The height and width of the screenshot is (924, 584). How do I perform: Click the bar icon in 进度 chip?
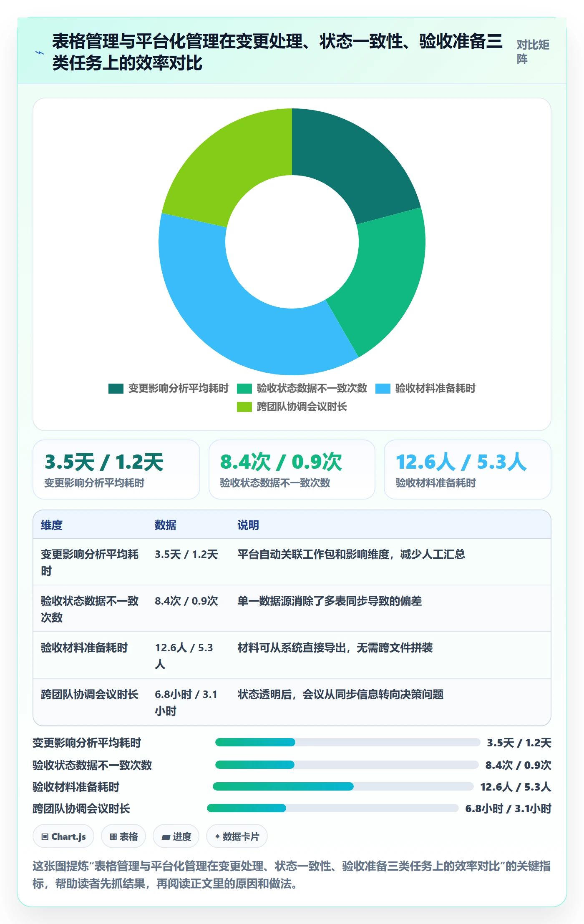(166, 837)
